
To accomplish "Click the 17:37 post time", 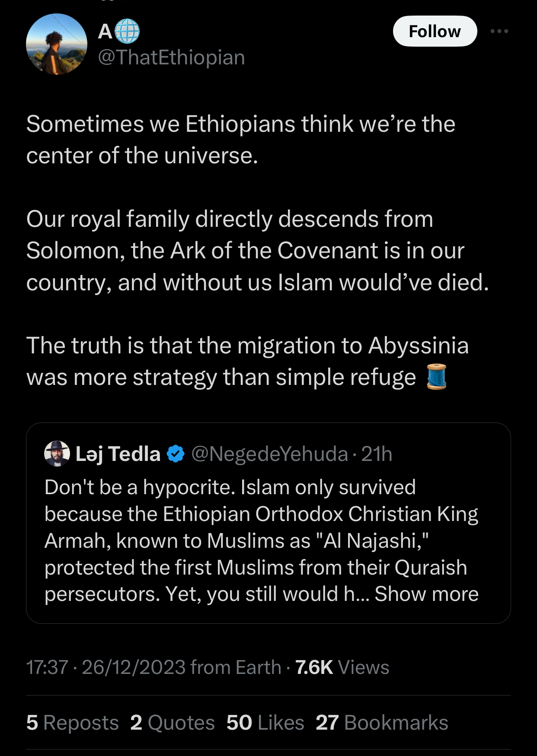I will point(47,667).
